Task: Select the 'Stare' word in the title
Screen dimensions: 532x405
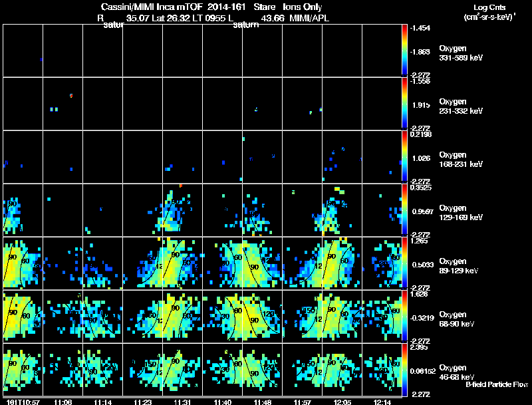Action: [264, 7]
